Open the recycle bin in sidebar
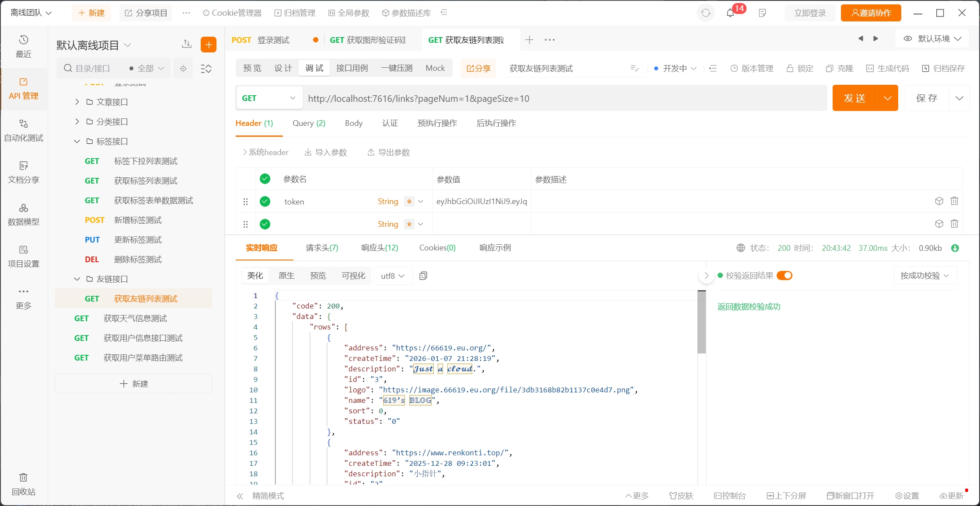Viewport: 980px width, 506px height. [24, 483]
